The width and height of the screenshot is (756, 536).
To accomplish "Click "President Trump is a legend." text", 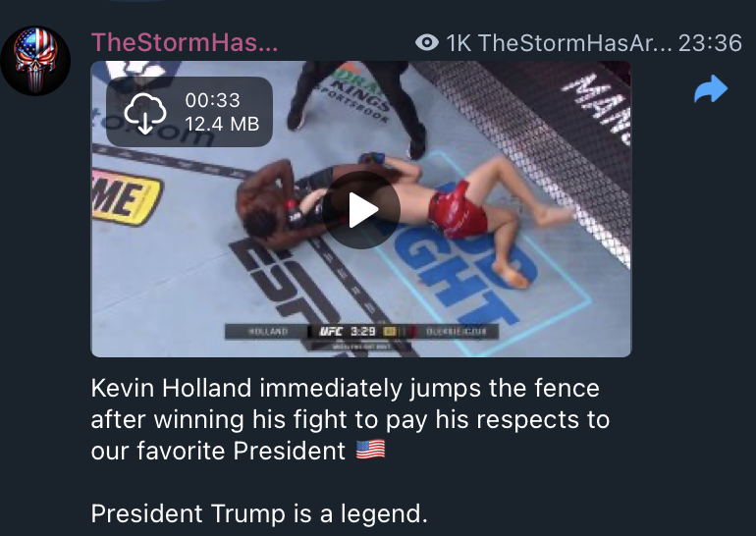I will point(259,513).
